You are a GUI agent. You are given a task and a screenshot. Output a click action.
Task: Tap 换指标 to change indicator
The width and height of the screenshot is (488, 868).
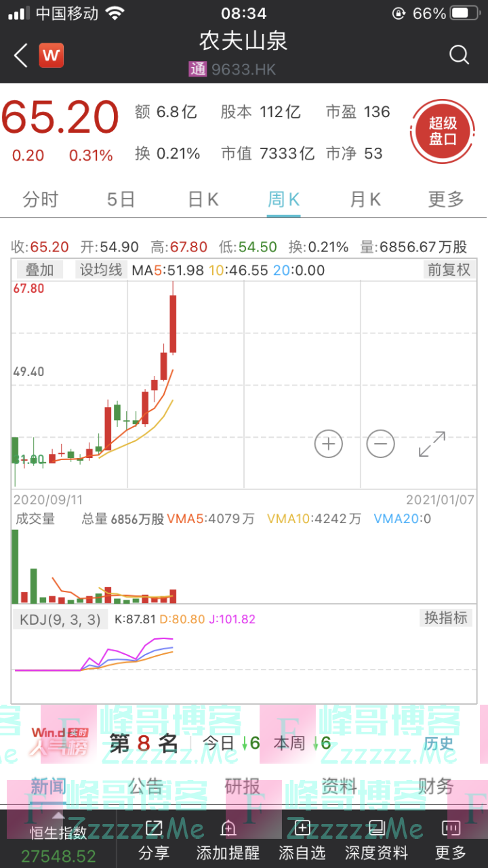click(x=445, y=617)
